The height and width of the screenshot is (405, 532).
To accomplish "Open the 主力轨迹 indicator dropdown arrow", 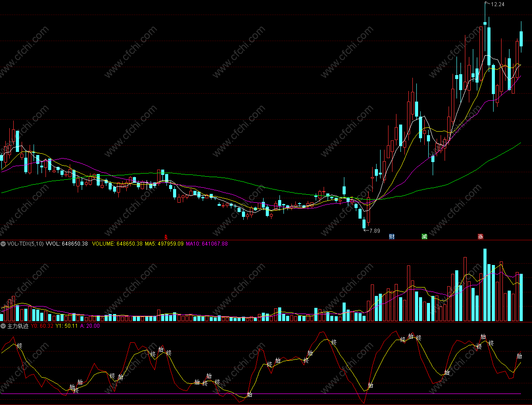I will point(3,326).
